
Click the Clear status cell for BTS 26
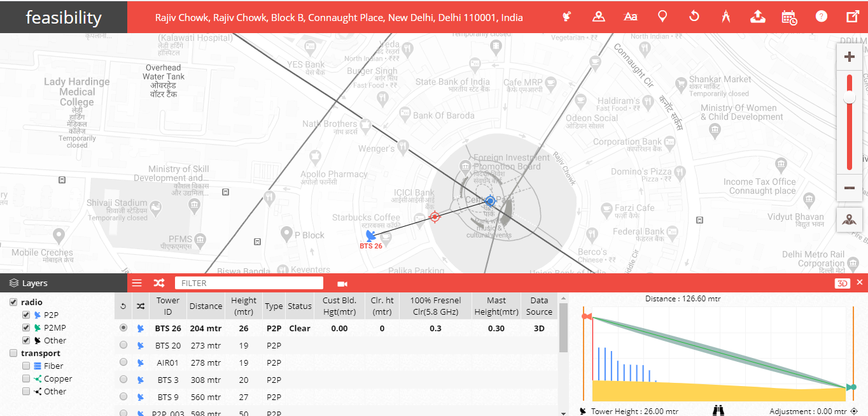click(300, 328)
